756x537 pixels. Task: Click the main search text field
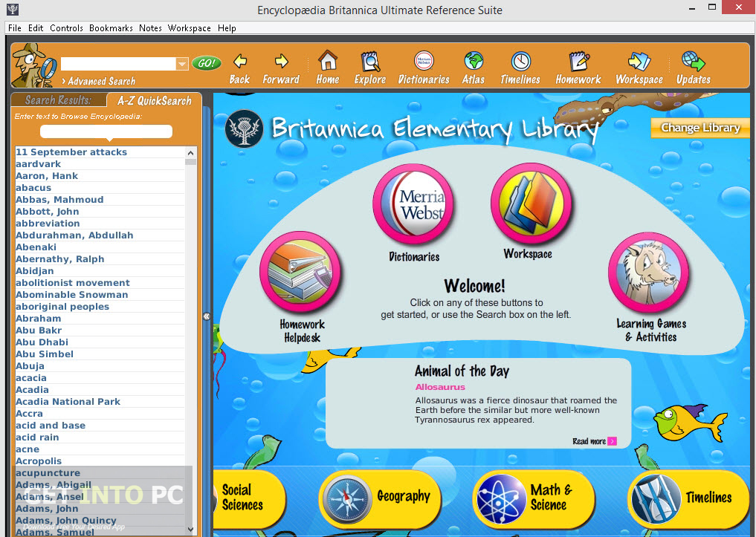click(x=118, y=64)
